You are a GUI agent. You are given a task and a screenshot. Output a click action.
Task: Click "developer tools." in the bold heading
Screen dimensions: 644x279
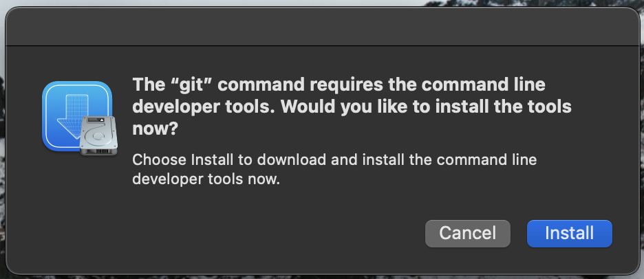(x=202, y=108)
